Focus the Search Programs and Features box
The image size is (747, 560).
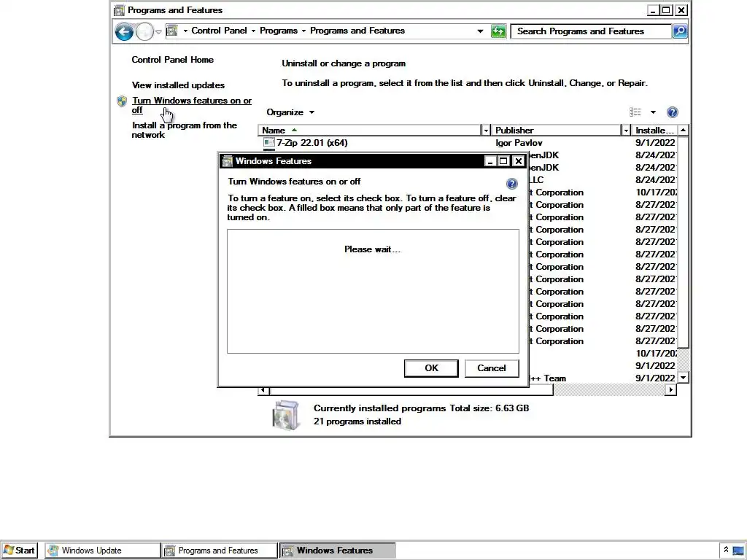click(x=591, y=31)
